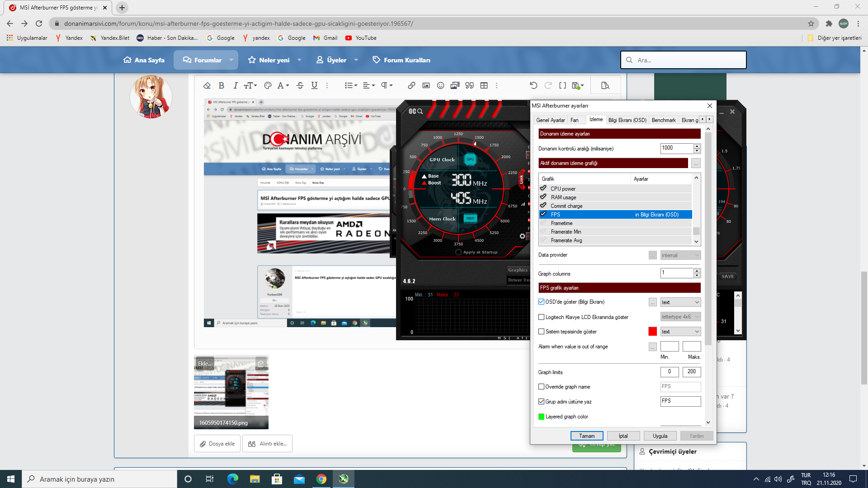
Task: Redo last editor action
Action: [x=548, y=85]
